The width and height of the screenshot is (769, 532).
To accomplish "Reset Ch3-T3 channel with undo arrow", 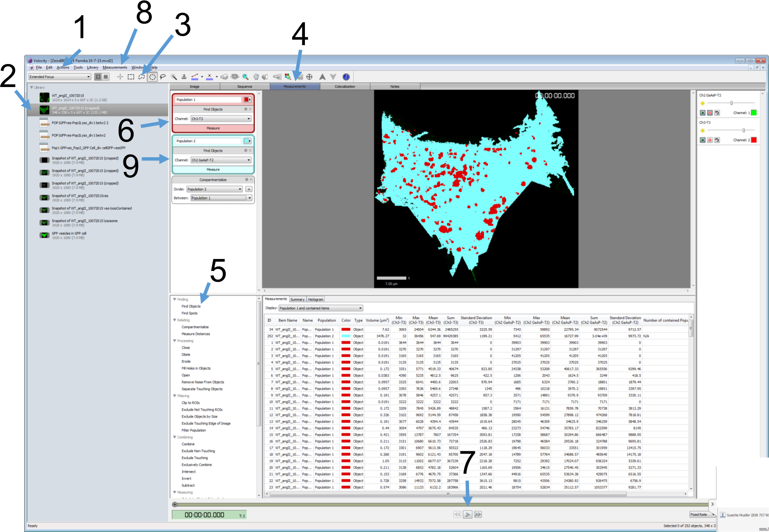I will coord(717,140).
